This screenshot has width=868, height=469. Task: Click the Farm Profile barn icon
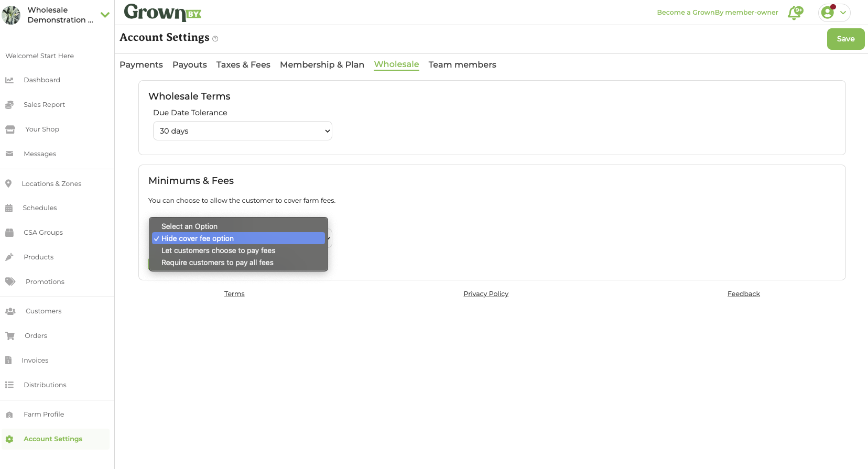pos(9,415)
